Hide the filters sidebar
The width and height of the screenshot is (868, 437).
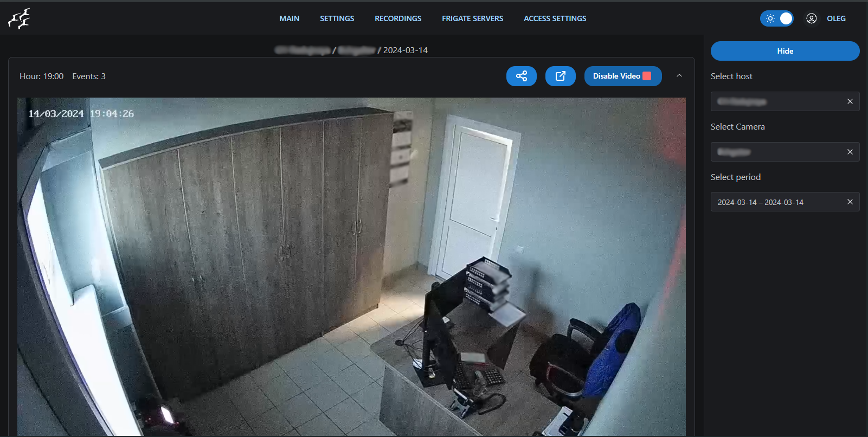(785, 51)
